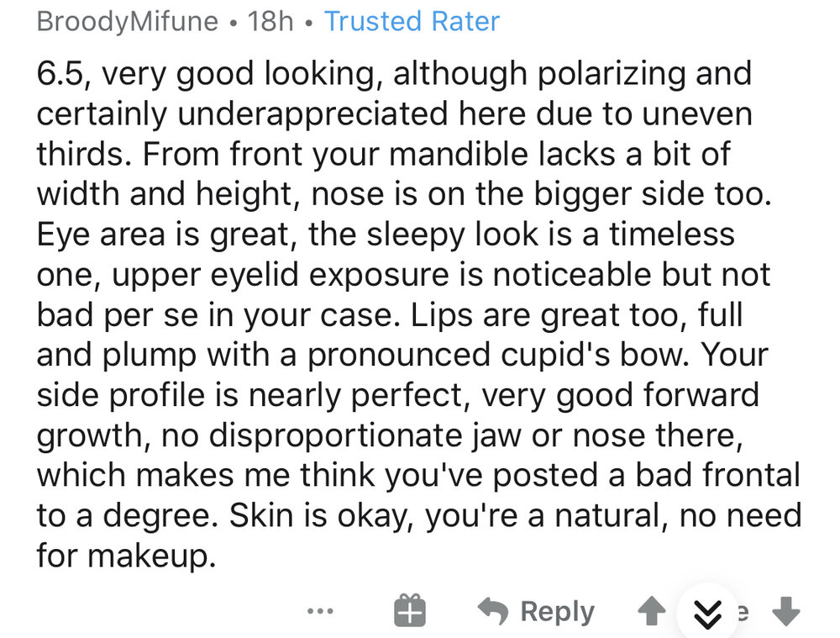Click the Trusted Rater flair
Image resolution: width=840 pixels, height=638 pixels.
coord(412,22)
